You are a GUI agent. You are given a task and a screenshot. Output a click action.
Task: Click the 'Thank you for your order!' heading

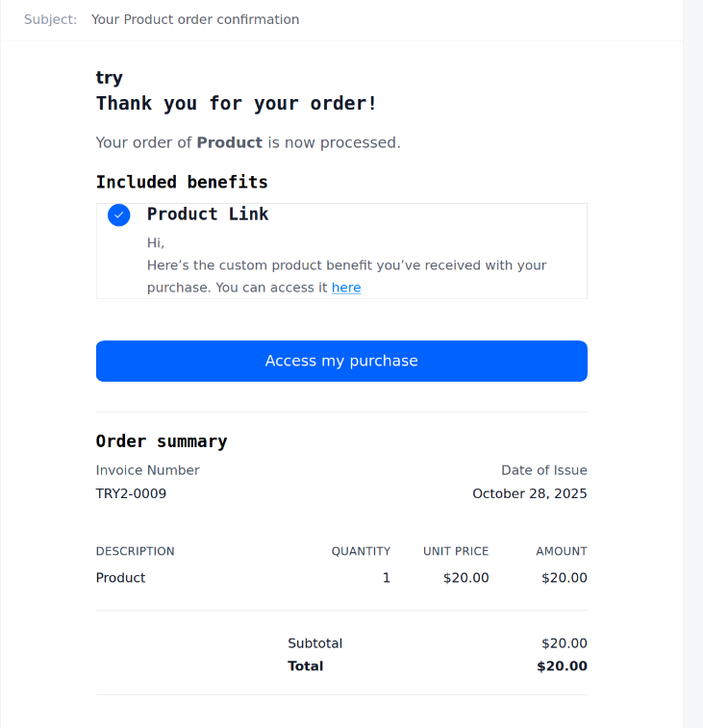tap(237, 103)
